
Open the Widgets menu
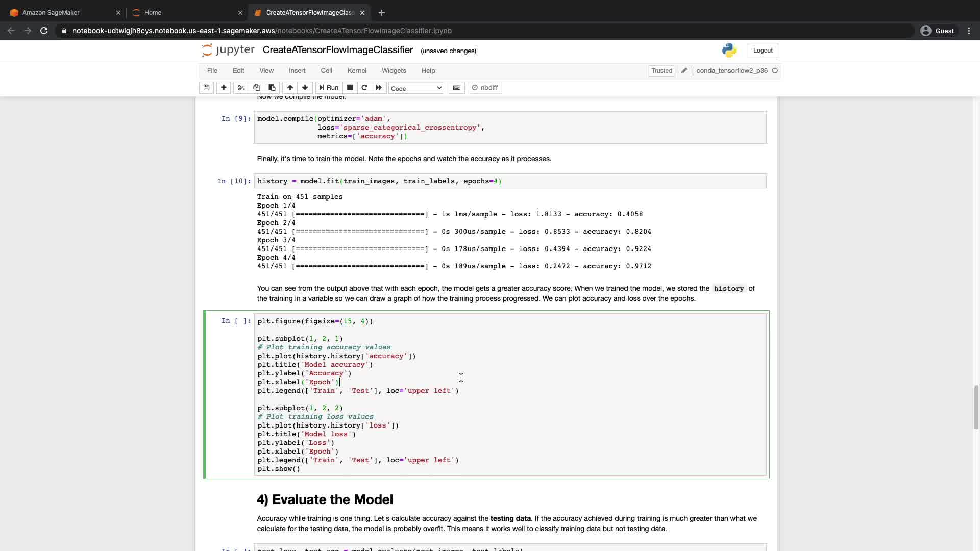(x=394, y=71)
